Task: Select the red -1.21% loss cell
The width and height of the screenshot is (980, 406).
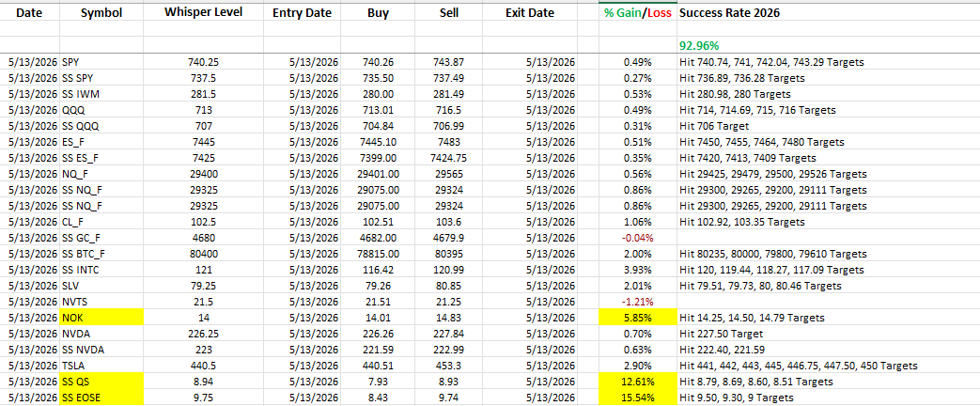Action: tap(637, 302)
